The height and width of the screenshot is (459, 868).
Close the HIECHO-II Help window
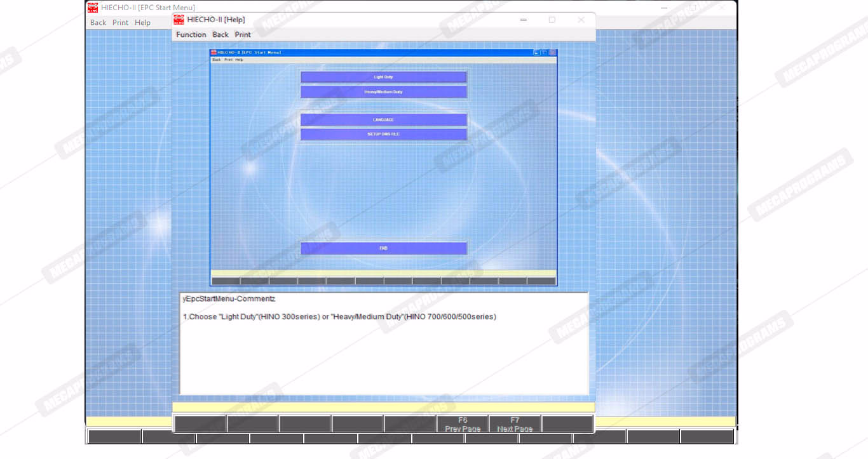tap(581, 20)
